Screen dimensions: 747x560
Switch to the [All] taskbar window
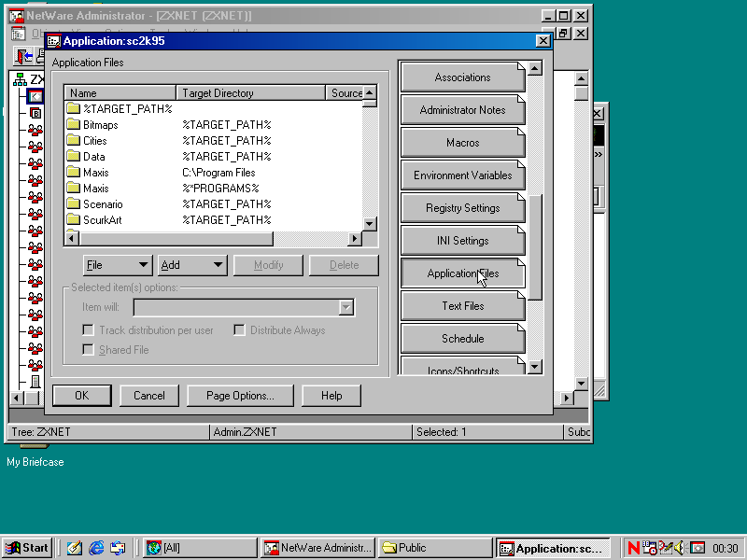point(200,548)
